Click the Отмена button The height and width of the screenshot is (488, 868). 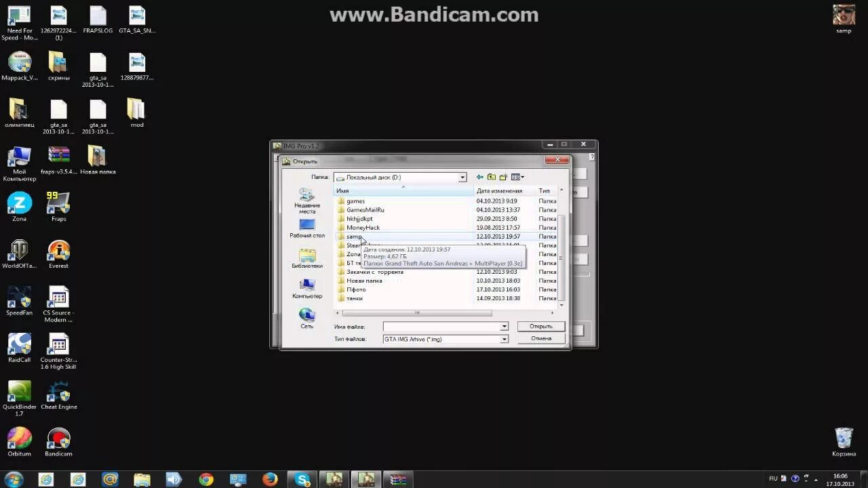tap(540, 338)
